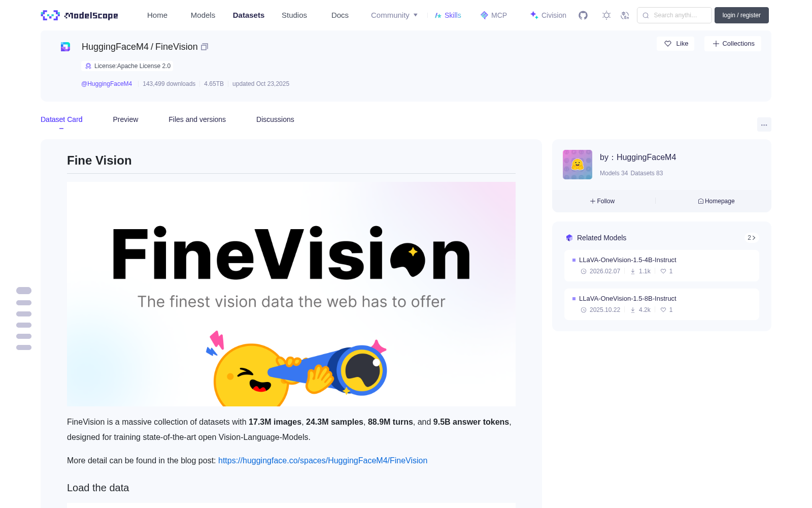The height and width of the screenshot is (508, 812).
Task: Click the MCP diamond icon
Action: pos(484,15)
